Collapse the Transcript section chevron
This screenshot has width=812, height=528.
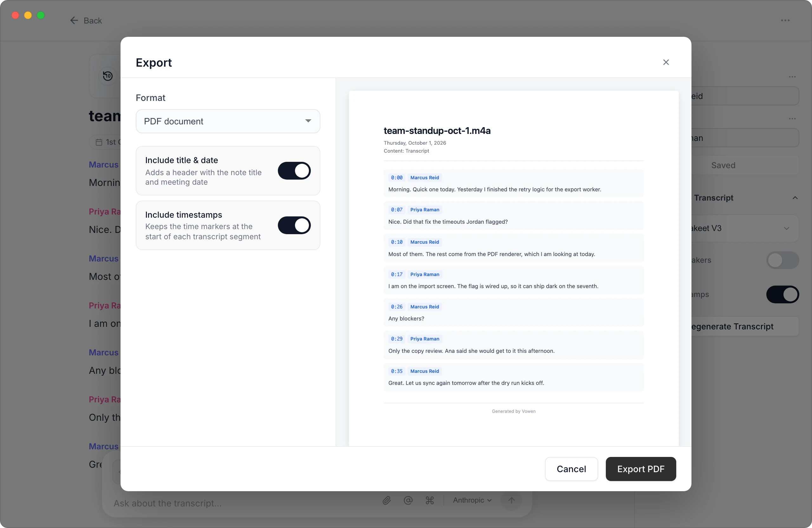(x=795, y=198)
